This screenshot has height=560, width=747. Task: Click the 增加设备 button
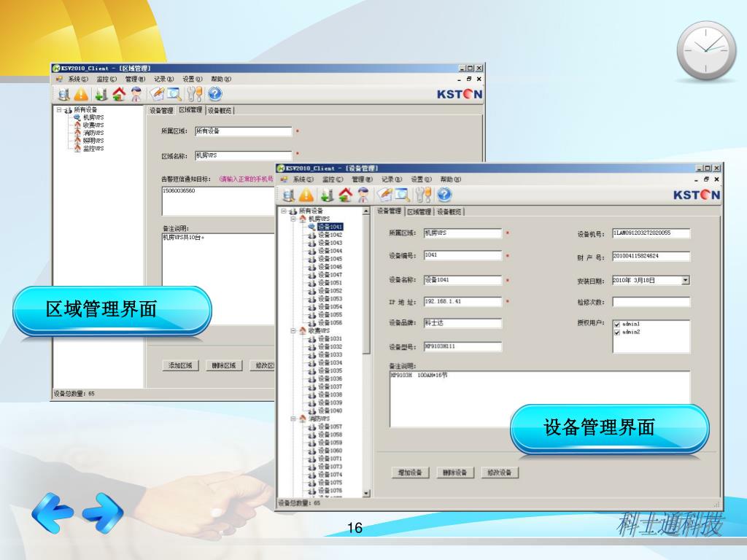(410, 472)
